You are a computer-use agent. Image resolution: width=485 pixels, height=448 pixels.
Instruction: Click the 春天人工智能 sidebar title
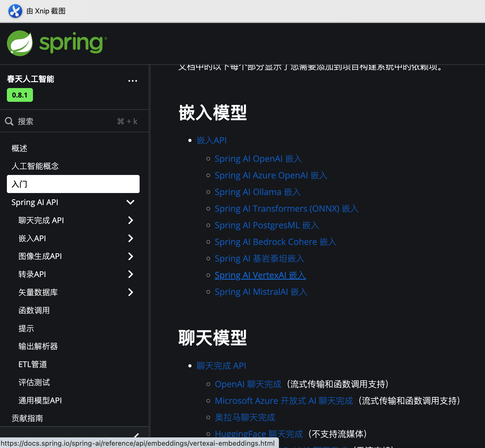30,79
